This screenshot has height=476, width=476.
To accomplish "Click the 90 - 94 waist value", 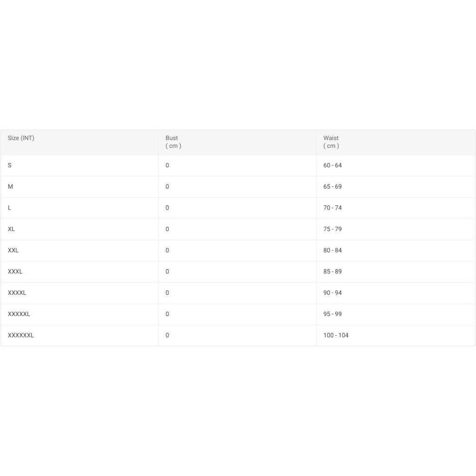I will (x=332, y=293).
